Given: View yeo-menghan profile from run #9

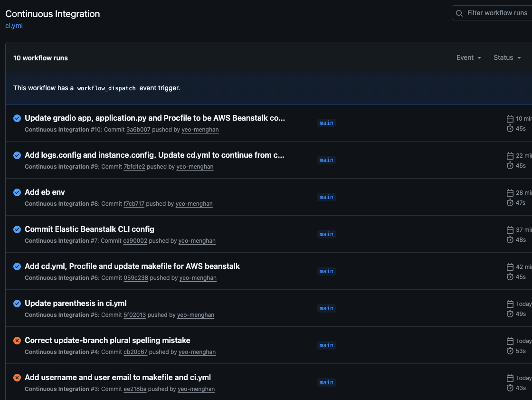Looking at the screenshot, I should click(x=195, y=167).
